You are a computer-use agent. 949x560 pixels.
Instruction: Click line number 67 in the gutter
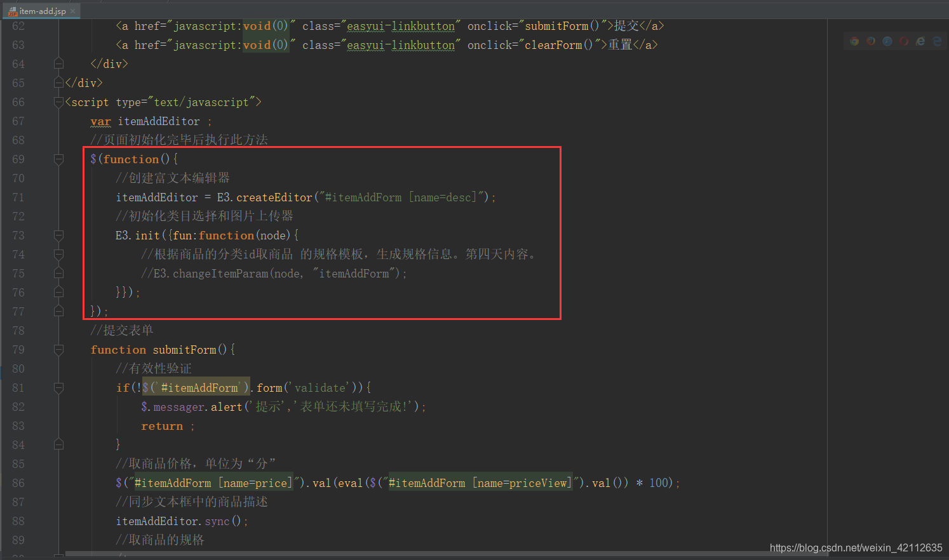pyautogui.click(x=18, y=121)
